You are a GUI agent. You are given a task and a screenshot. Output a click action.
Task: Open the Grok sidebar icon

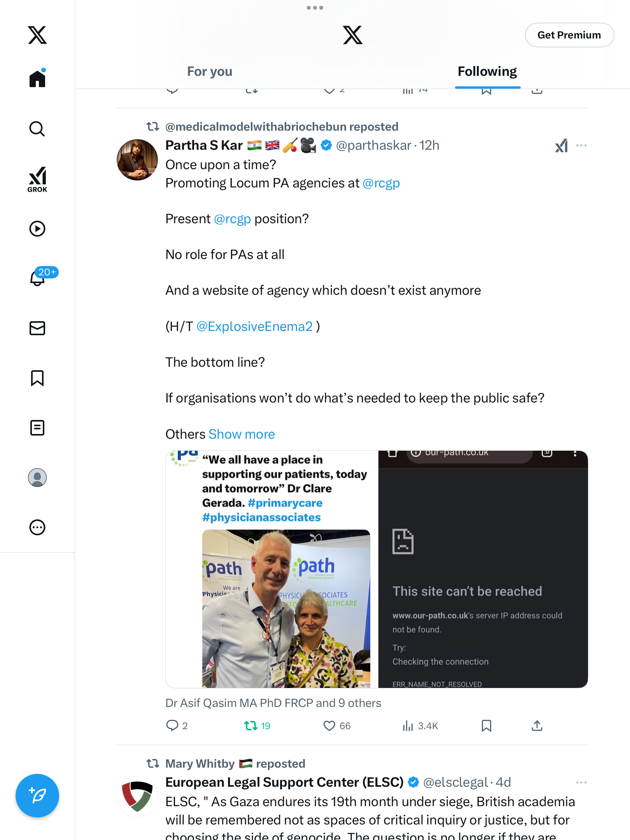pyautogui.click(x=37, y=179)
